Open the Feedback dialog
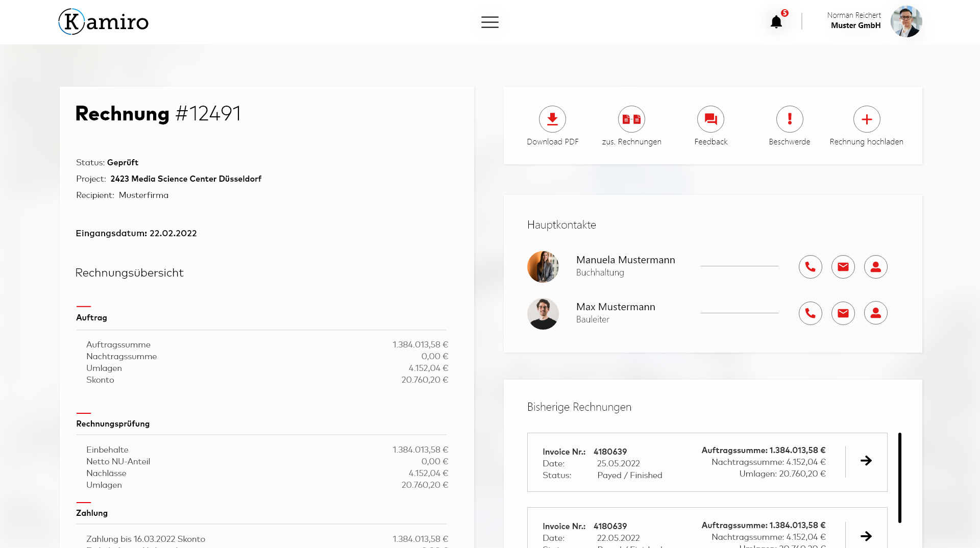 pyautogui.click(x=710, y=119)
